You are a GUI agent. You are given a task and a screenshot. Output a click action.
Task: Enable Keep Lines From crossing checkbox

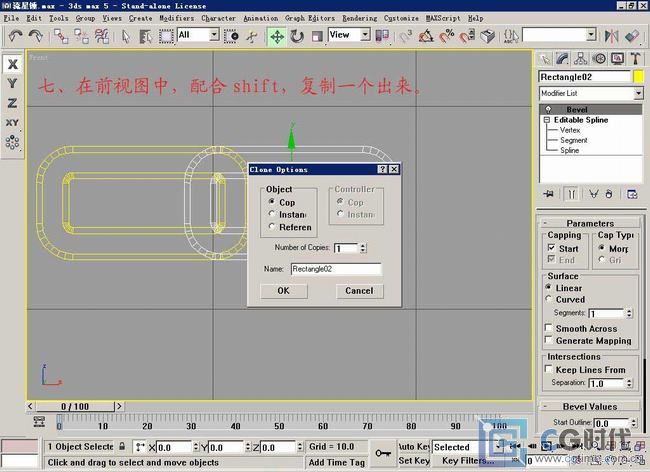(x=548, y=369)
